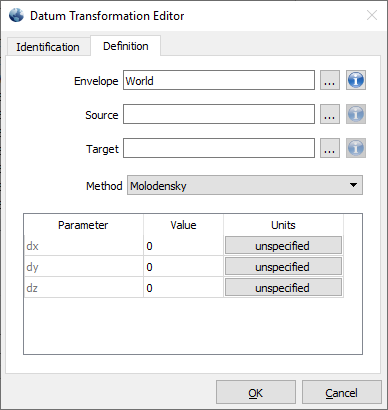This screenshot has height=410, width=388.
Task: Focus the empty Target field
Action: (219, 148)
